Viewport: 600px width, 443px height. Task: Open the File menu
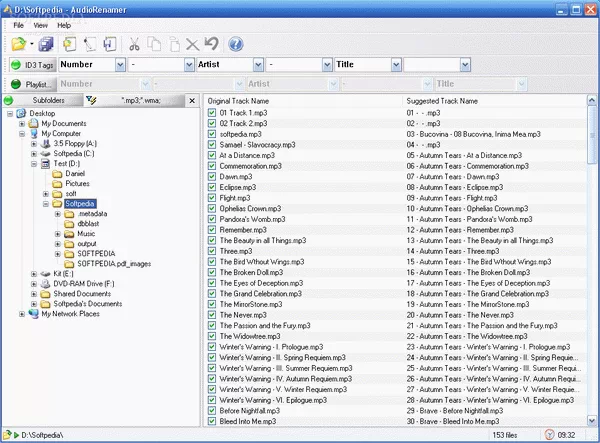coord(16,24)
